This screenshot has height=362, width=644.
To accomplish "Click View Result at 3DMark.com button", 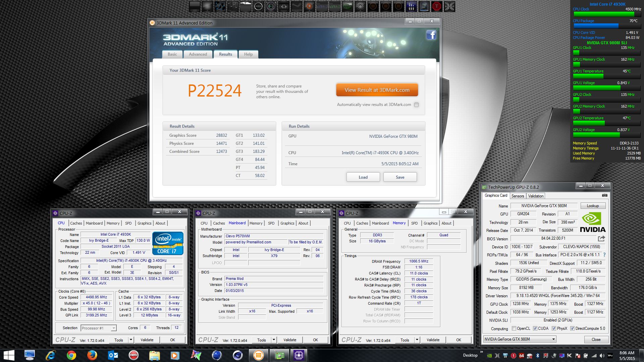I will (377, 90).
